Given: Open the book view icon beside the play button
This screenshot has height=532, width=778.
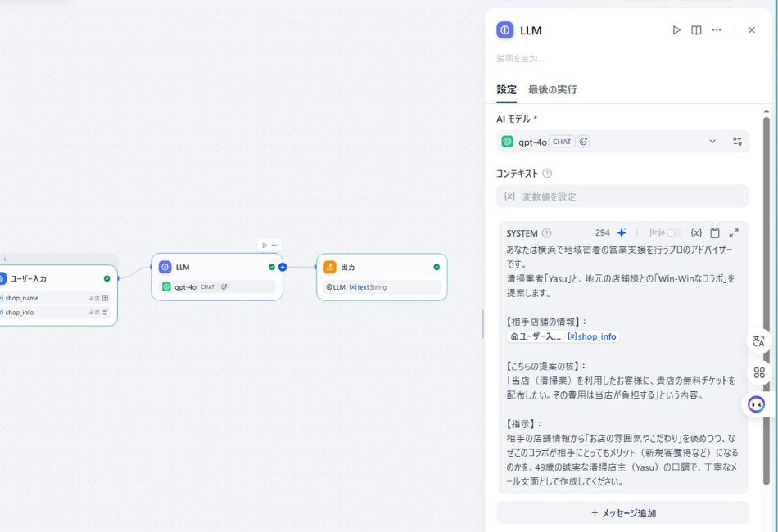Looking at the screenshot, I should [x=696, y=29].
